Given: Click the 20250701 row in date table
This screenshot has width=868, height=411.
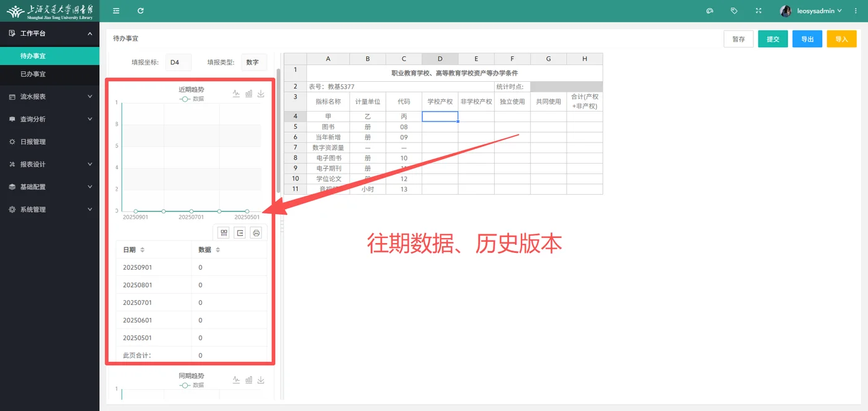Looking at the screenshot, I should click(x=192, y=303).
